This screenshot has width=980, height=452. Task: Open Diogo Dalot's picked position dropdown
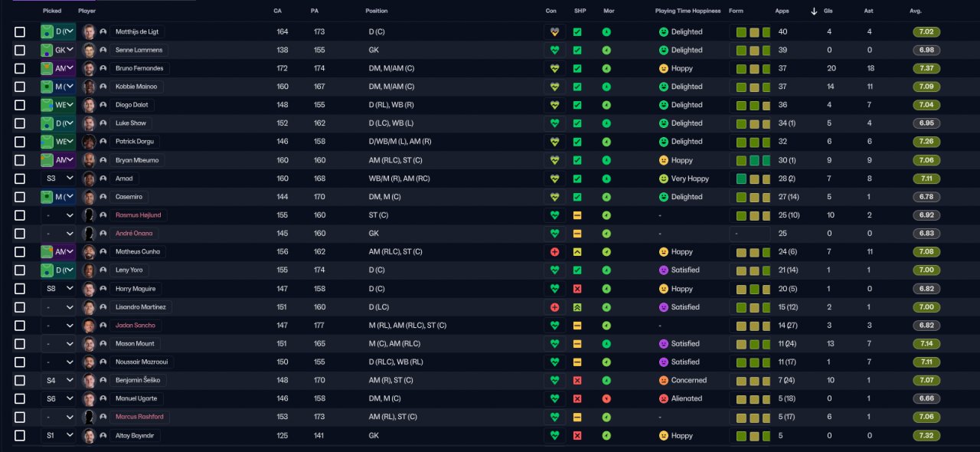click(70, 105)
